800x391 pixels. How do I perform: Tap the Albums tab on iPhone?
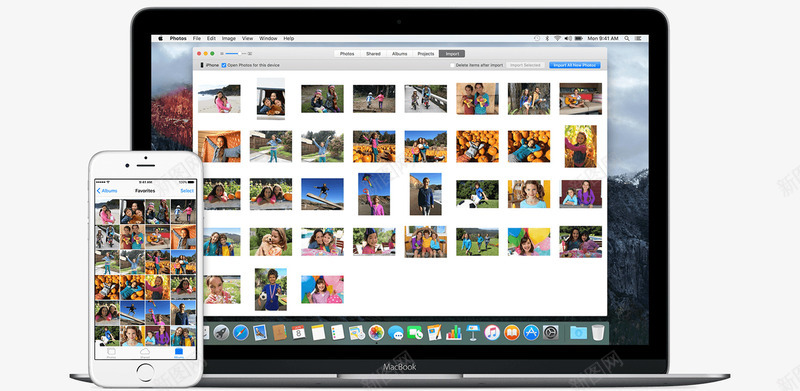tap(179, 353)
